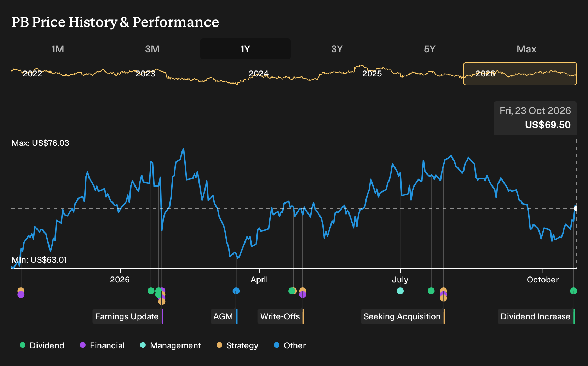Toggle Financial events in legend
The height and width of the screenshot is (366, 588).
tap(102, 345)
